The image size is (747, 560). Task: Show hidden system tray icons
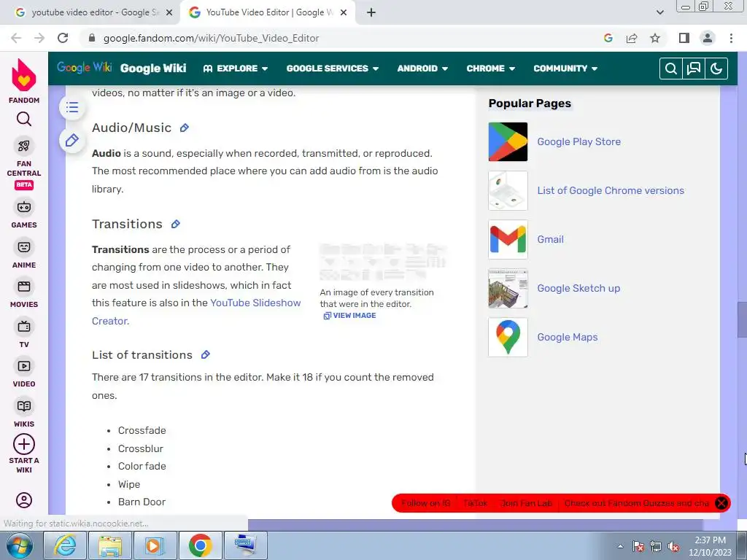tap(620, 546)
